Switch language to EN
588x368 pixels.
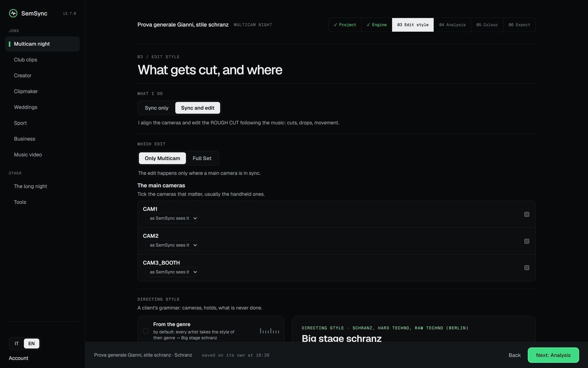(32, 343)
